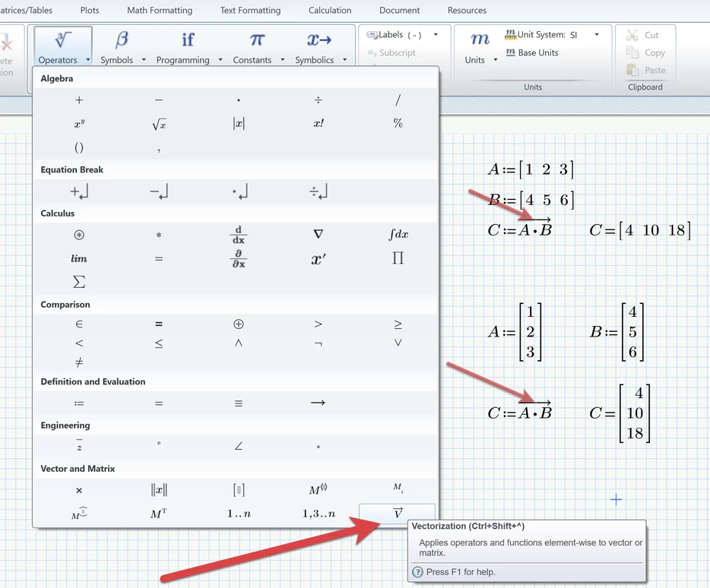This screenshot has width=710, height=588.
Task: Click the Copy button
Action: pos(645,52)
